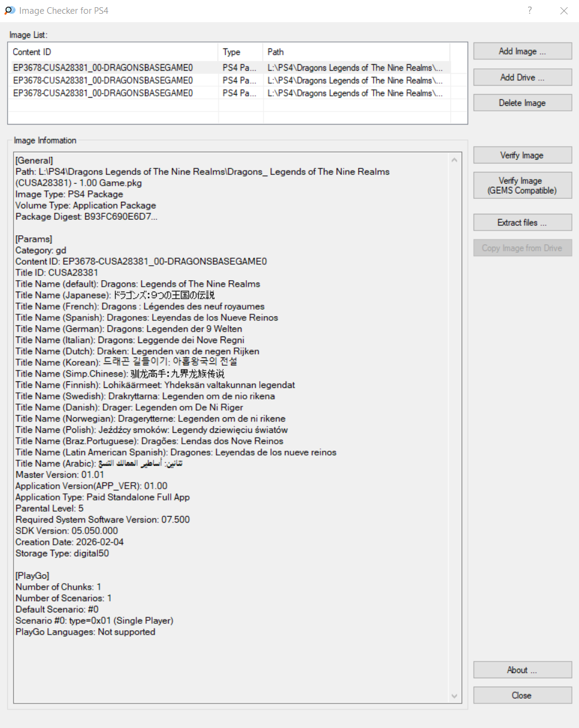Click the 'Title Name (Italian)' line
This screenshot has height=728, width=579.
tap(130, 340)
